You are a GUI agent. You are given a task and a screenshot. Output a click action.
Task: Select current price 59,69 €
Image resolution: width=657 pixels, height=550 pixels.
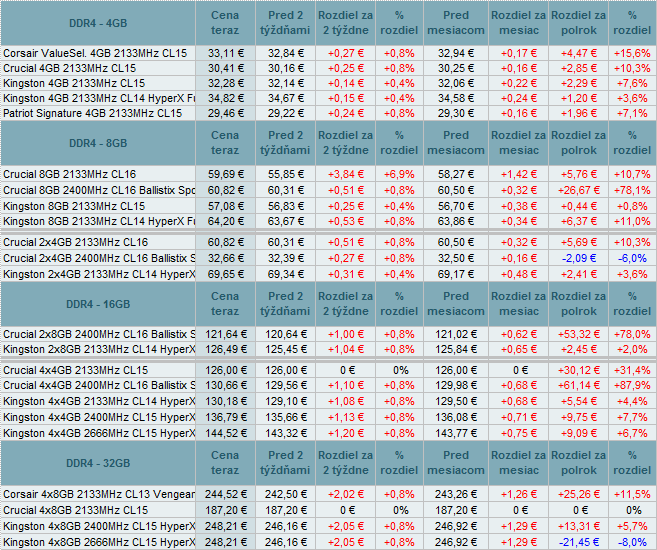226,174
